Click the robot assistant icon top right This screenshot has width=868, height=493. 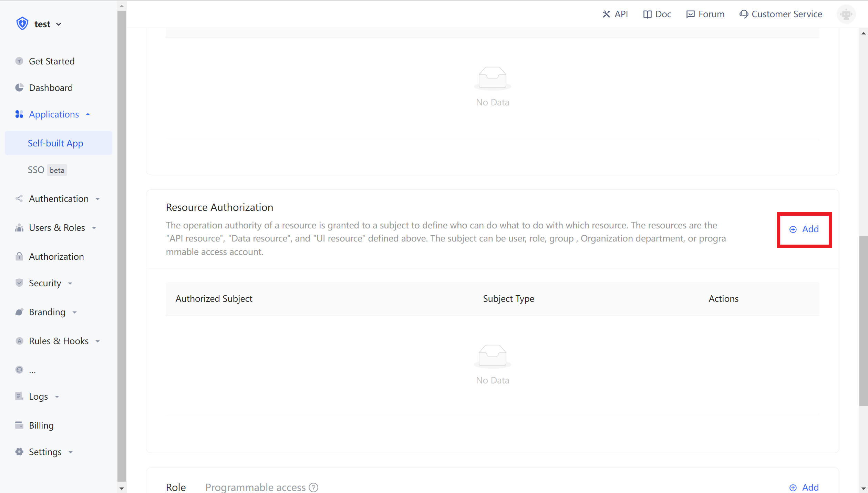846,14
